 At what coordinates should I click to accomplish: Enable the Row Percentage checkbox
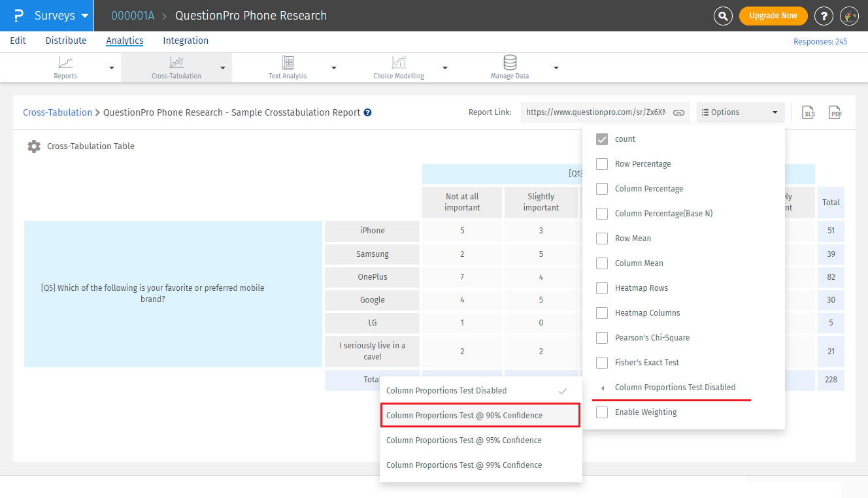tap(602, 164)
